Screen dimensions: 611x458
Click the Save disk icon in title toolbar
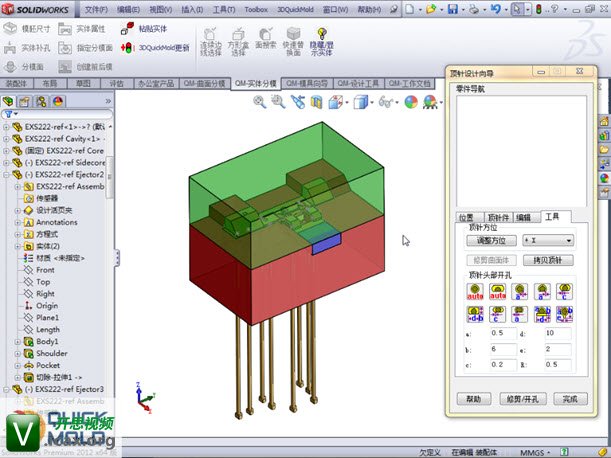pos(452,9)
